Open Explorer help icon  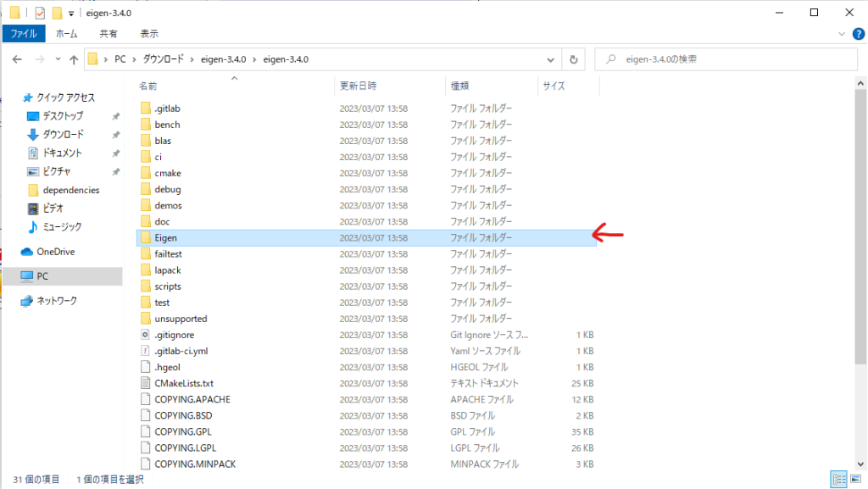pyautogui.click(x=858, y=34)
